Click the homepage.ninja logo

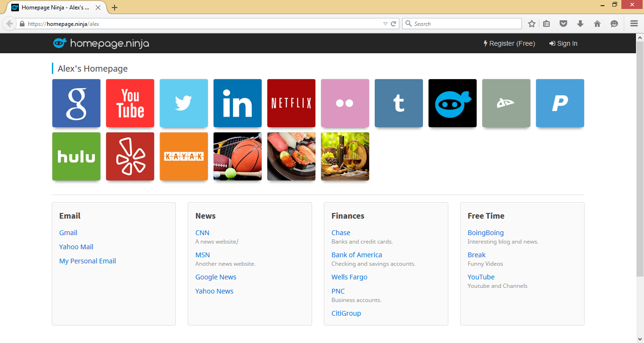[101, 43]
